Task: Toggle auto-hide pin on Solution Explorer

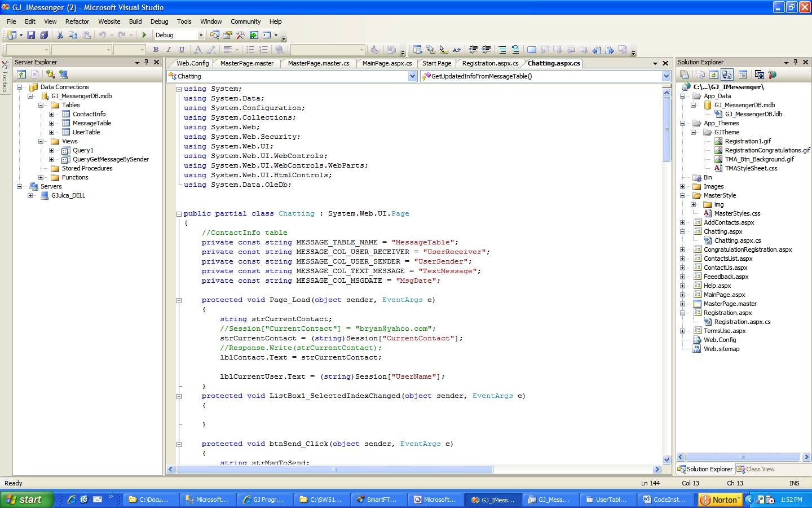Action: (x=796, y=62)
